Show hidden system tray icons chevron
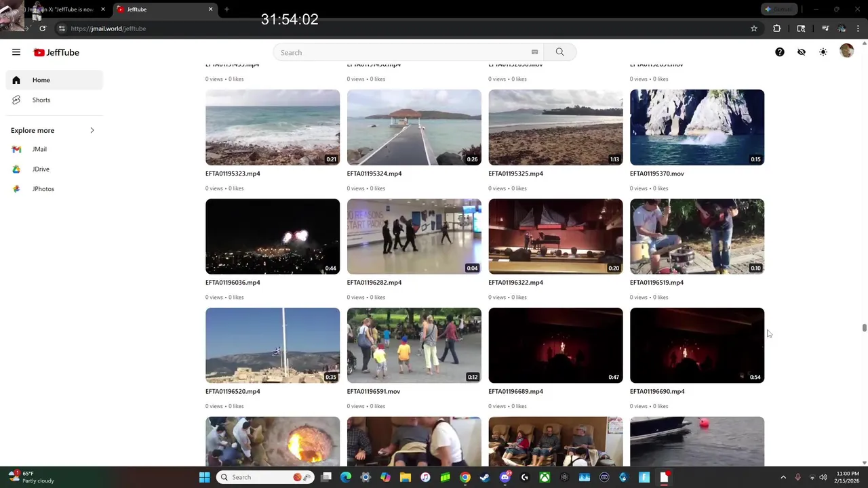868x488 pixels. click(783, 477)
